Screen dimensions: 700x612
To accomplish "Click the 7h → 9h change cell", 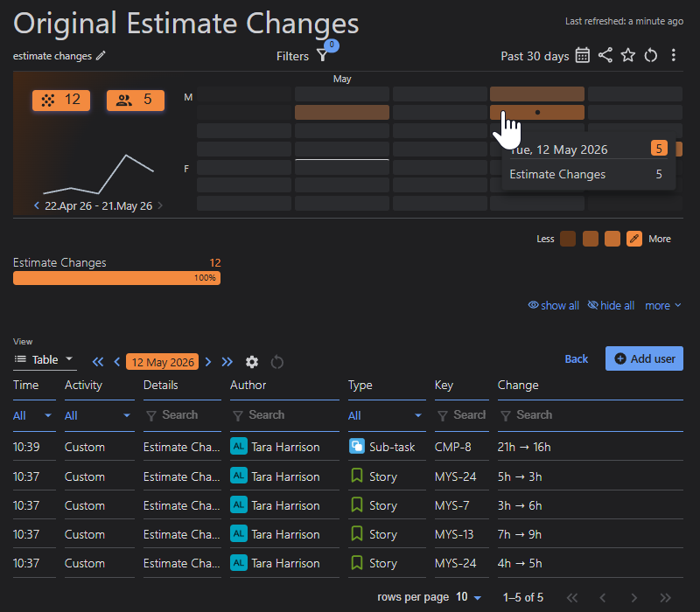I will [520, 534].
